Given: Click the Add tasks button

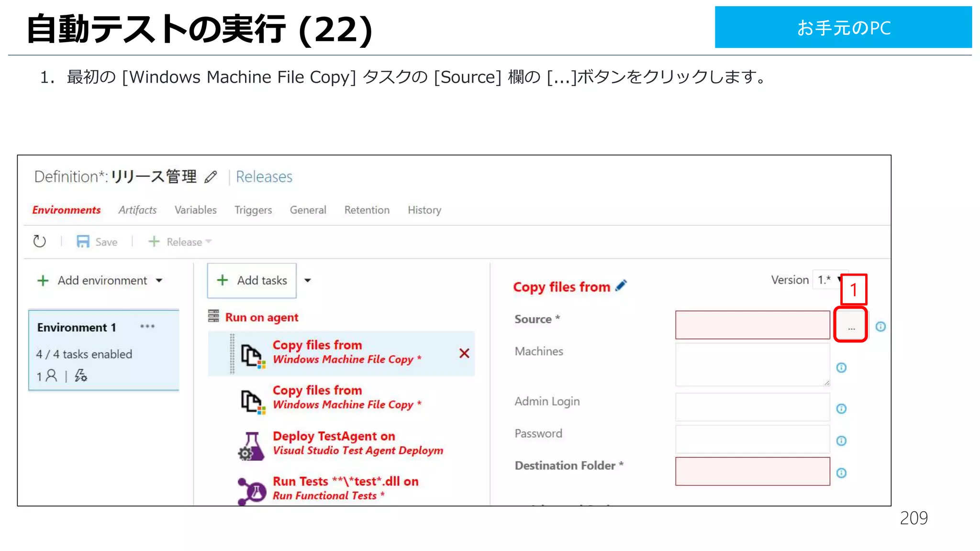Looking at the screenshot, I should 252,280.
